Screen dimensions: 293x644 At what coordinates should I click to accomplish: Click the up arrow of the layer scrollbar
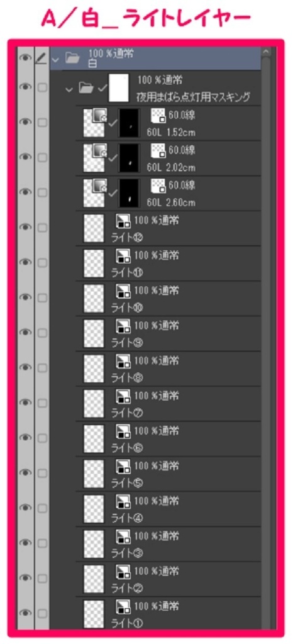(266, 52)
